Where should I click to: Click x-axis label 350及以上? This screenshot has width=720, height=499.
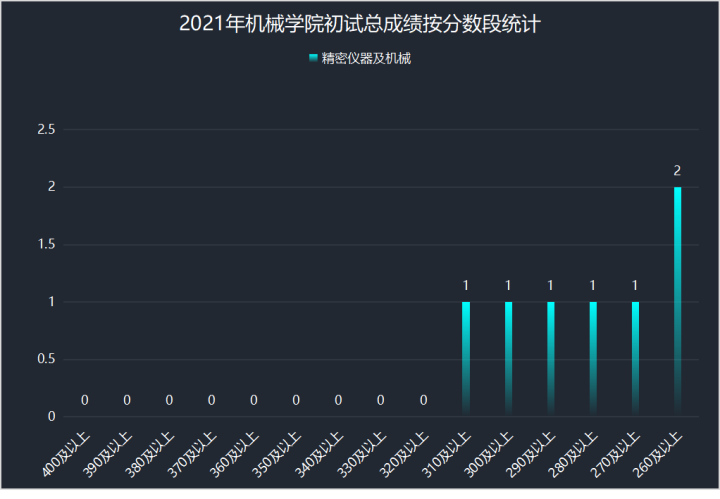point(277,454)
